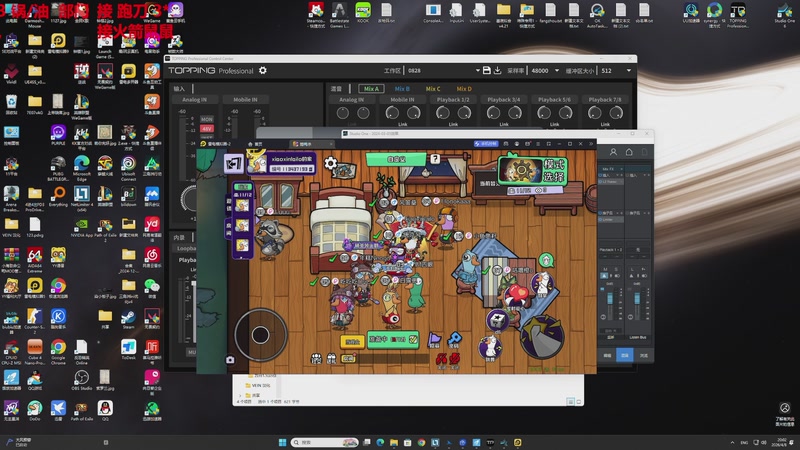This screenshot has height=450, width=800.
Task: Click the import workspace download icon
Action: 497,71
